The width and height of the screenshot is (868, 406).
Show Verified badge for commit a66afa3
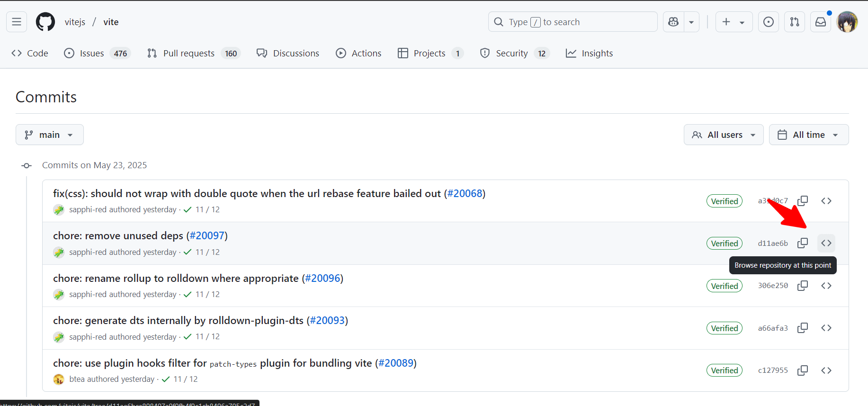(x=725, y=328)
